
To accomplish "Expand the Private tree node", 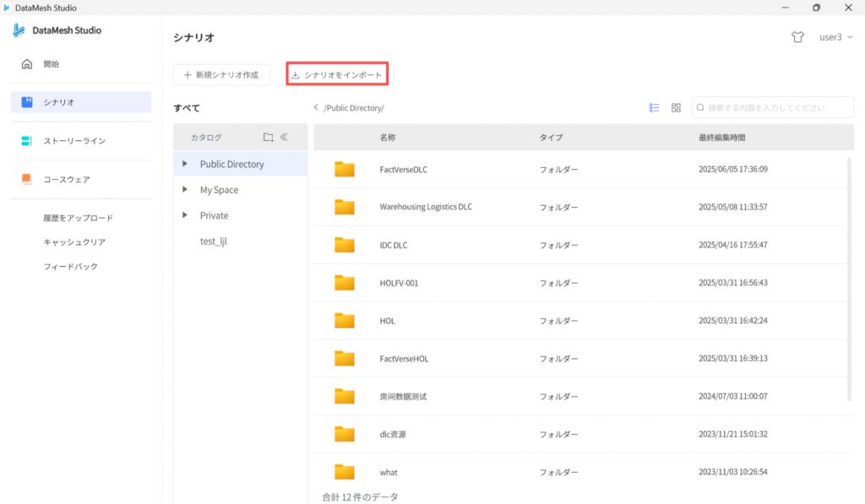I will tap(185, 215).
